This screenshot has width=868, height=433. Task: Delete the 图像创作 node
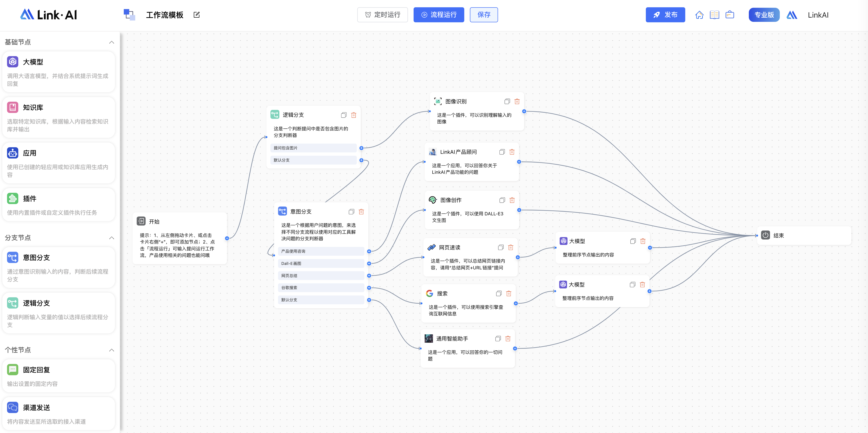click(512, 200)
